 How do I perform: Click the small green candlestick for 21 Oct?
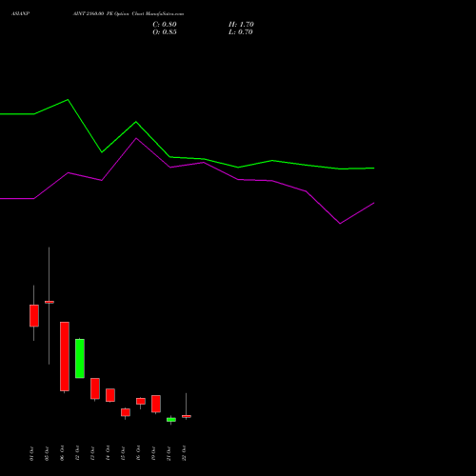point(171,420)
